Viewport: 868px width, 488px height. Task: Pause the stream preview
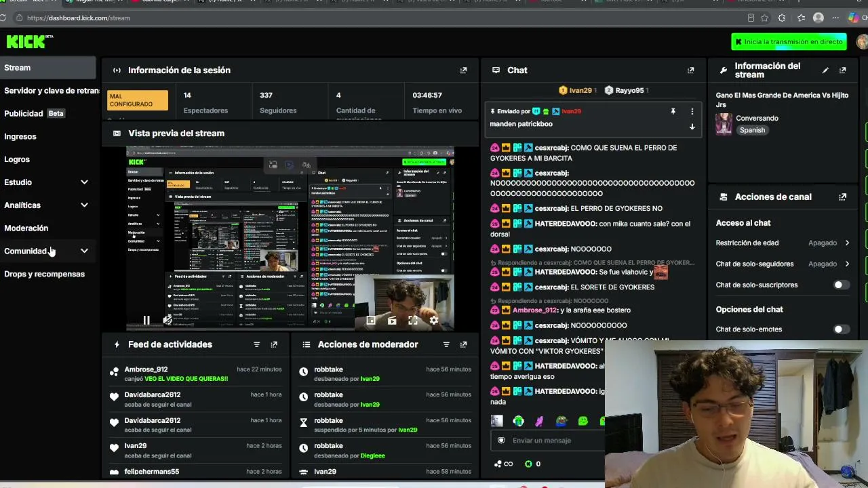146,320
